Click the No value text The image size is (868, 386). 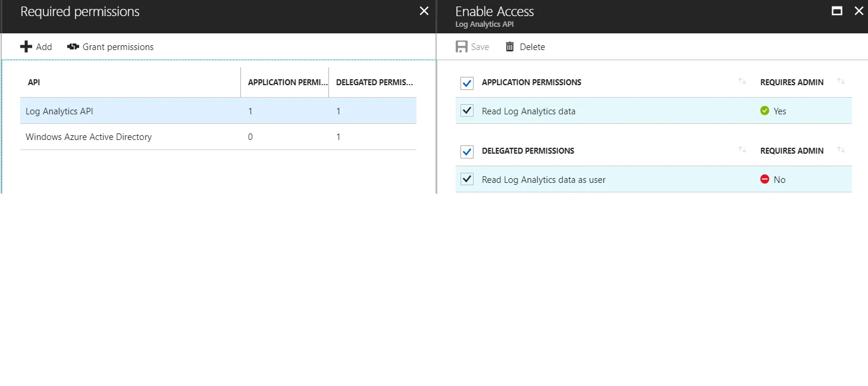(x=779, y=180)
